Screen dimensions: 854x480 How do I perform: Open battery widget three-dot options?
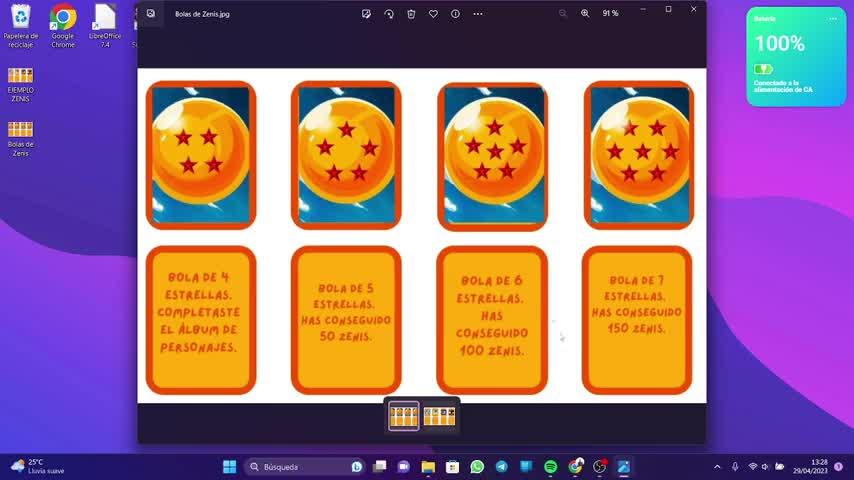(x=833, y=19)
